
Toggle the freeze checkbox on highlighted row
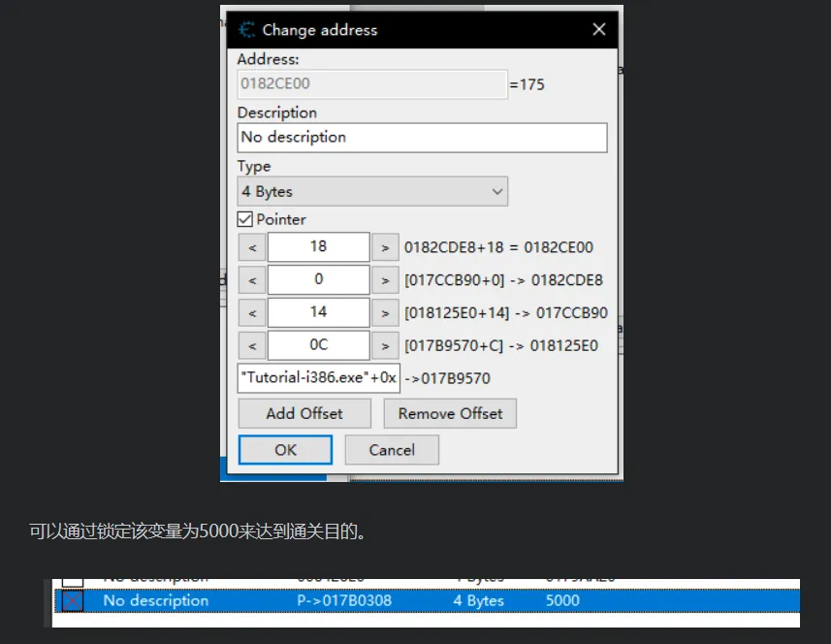[x=73, y=601]
